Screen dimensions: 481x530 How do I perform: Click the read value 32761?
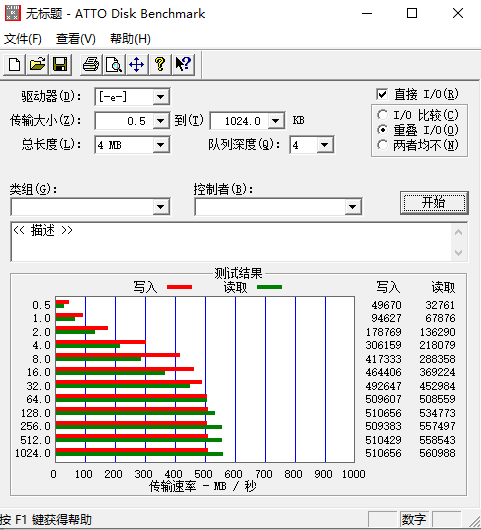click(440, 305)
